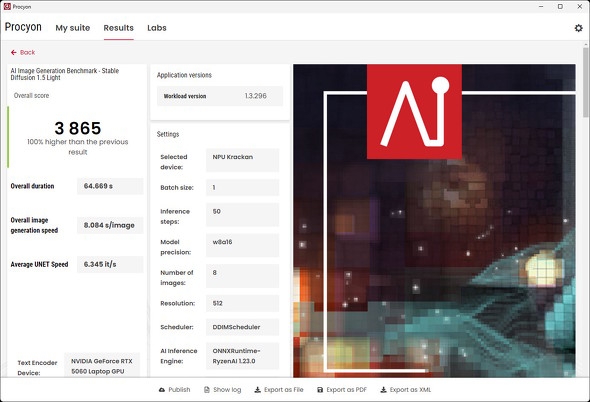The height and width of the screenshot is (402, 590).
Task: Click the Procyon logo text
Action: [23, 27]
